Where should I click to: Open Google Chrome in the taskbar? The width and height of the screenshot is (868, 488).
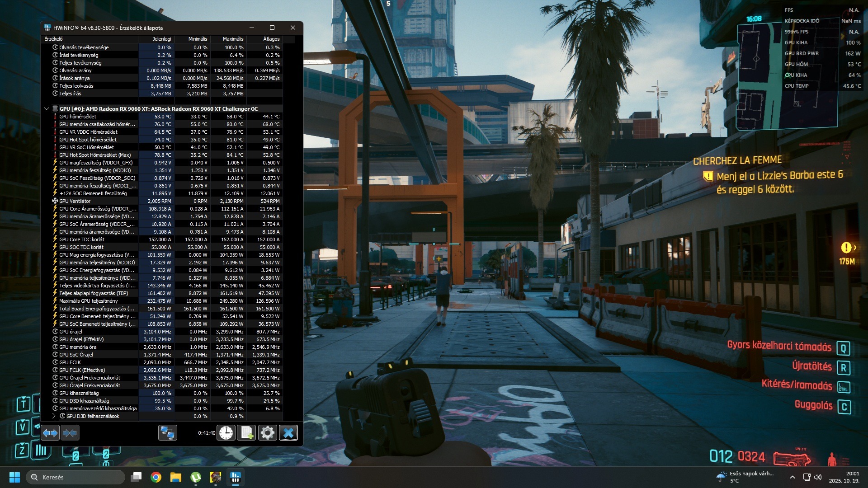[x=156, y=477]
